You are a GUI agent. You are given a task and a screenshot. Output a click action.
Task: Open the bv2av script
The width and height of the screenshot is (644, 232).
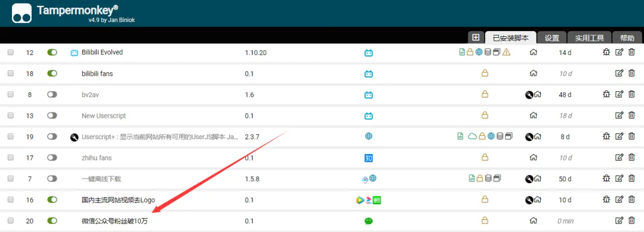pos(91,94)
